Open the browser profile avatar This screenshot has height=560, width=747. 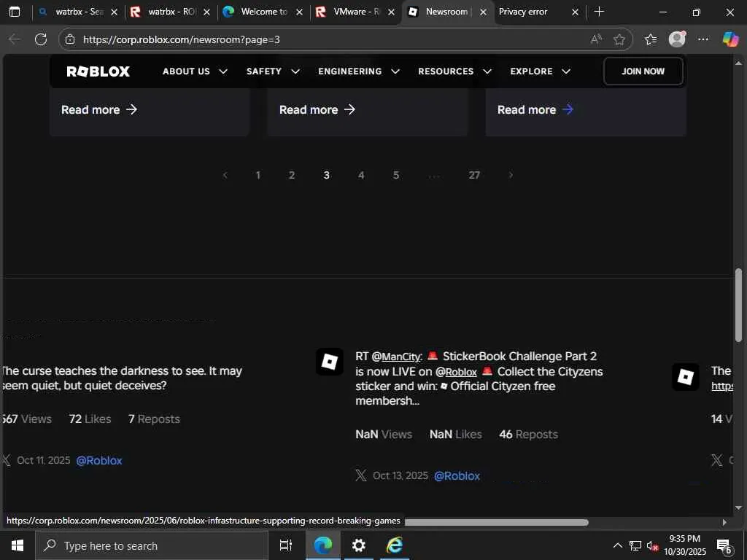[677, 39]
